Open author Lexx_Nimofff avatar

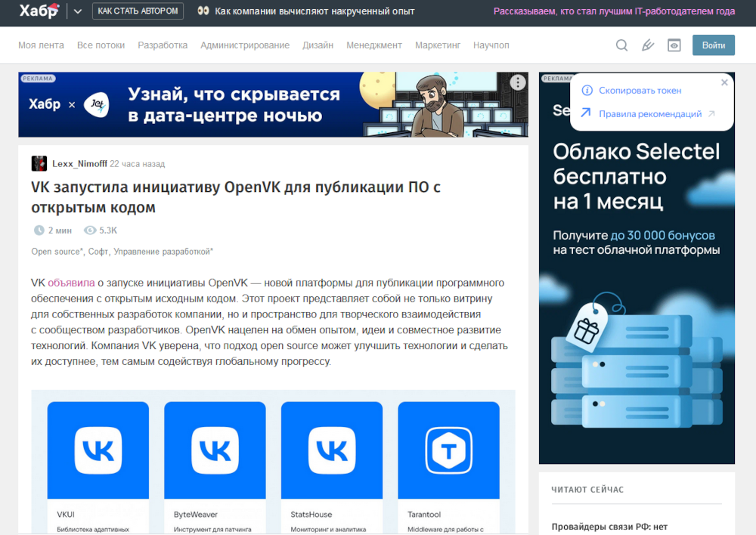tap(39, 163)
